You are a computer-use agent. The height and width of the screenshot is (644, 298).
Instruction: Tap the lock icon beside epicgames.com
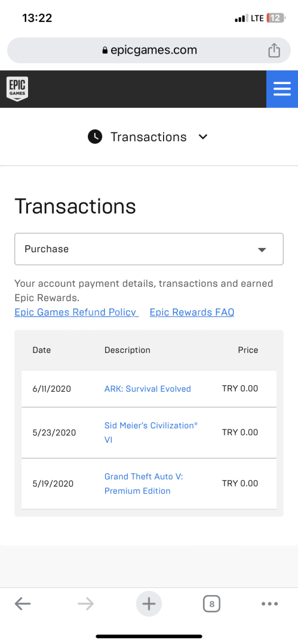pos(105,51)
